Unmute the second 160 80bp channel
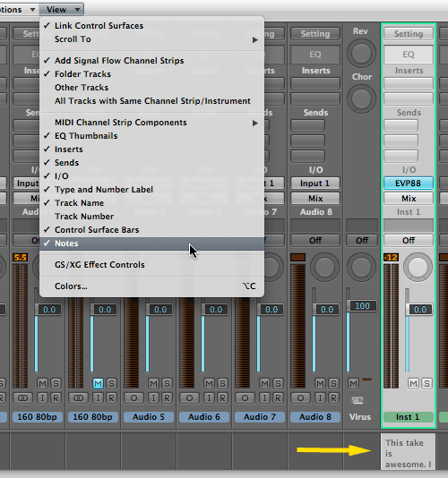The width and height of the screenshot is (448, 478). [98, 383]
